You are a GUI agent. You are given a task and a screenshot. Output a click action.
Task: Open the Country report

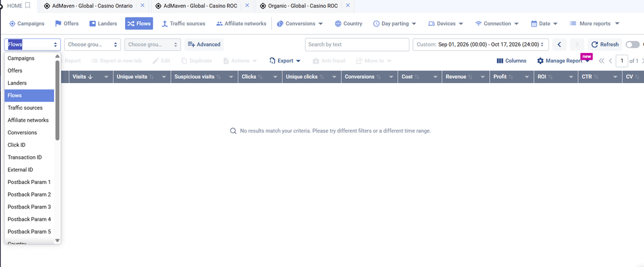(348, 23)
